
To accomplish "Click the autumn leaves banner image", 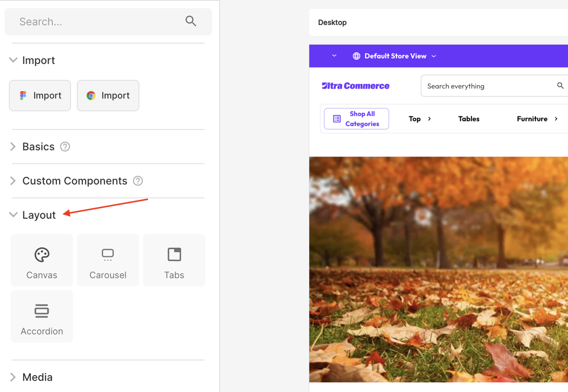I will tap(438, 269).
